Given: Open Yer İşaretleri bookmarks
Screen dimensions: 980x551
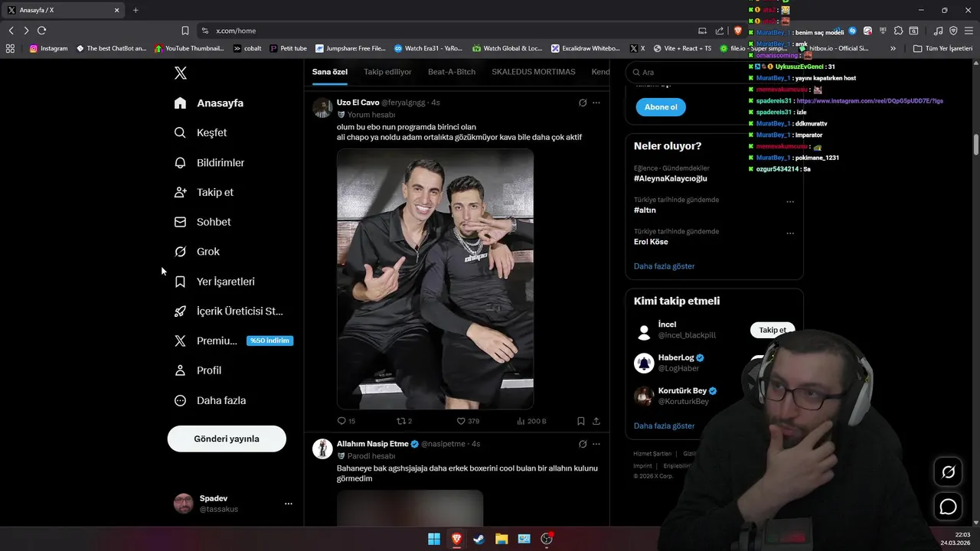Looking at the screenshot, I should pos(215,282).
